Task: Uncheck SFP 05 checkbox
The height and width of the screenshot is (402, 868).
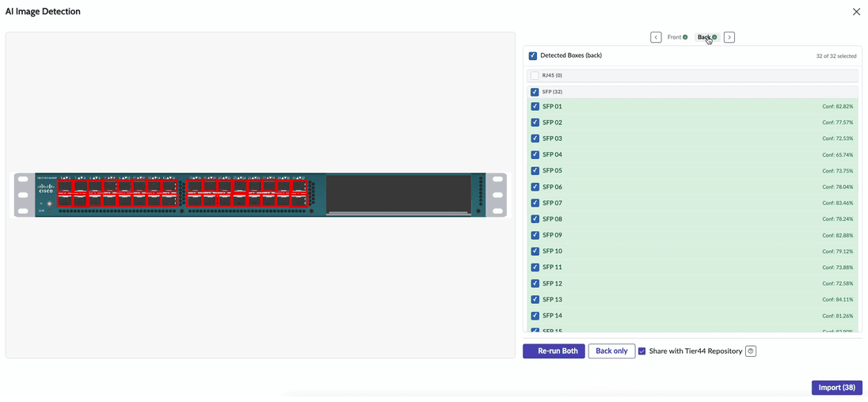Action: [x=535, y=170]
